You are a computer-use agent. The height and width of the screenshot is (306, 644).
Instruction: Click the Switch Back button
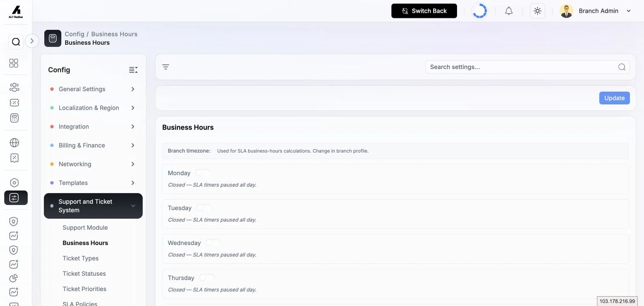pyautogui.click(x=424, y=11)
